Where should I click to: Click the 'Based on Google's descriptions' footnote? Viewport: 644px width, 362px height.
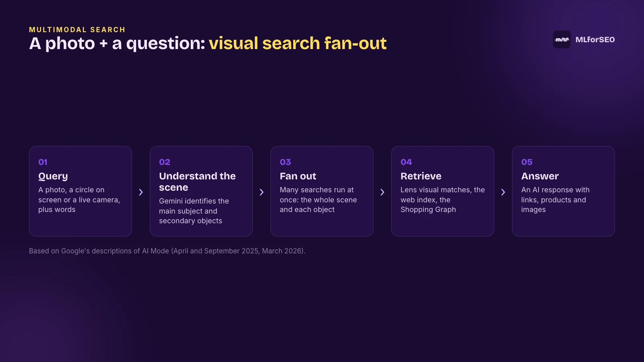coord(167,251)
